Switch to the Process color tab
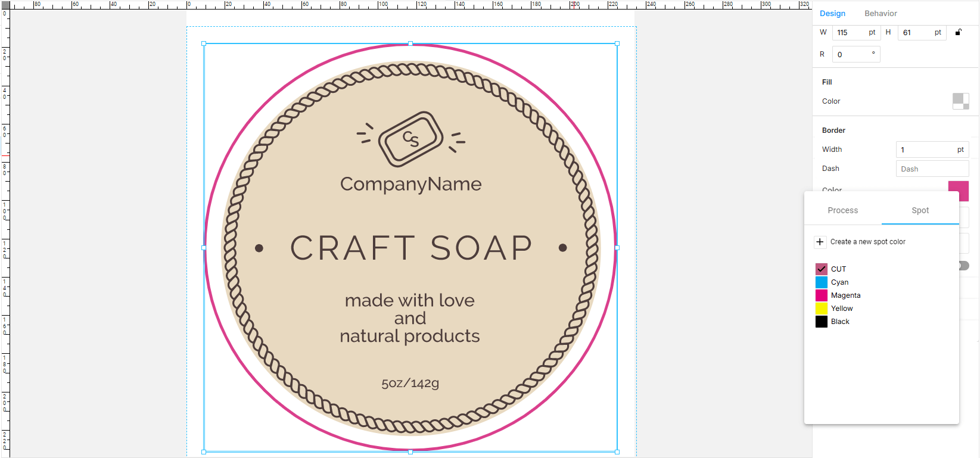 click(x=842, y=210)
